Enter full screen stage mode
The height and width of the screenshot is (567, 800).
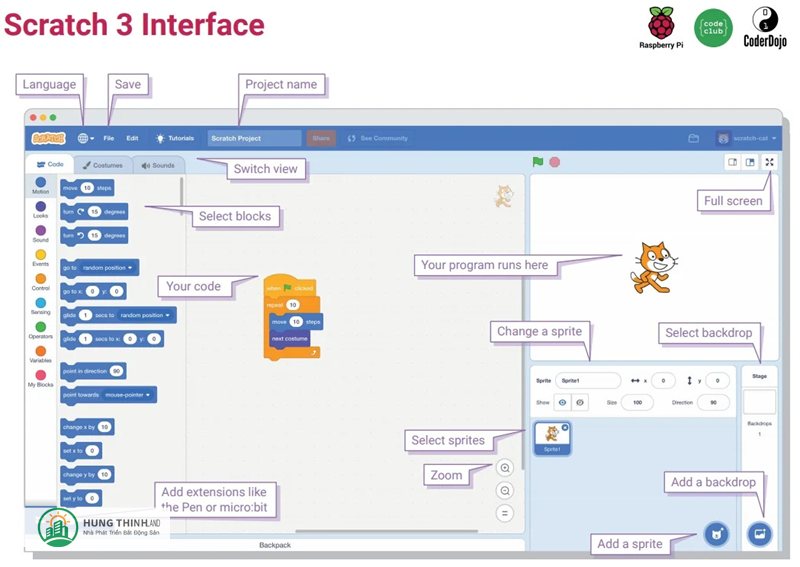(x=769, y=162)
